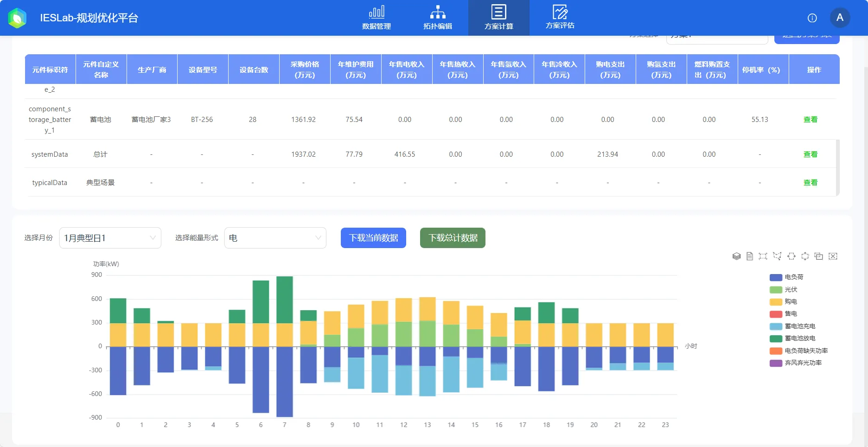
Task: Toggle 售电 legend series
Action: pyautogui.click(x=784, y=314)
